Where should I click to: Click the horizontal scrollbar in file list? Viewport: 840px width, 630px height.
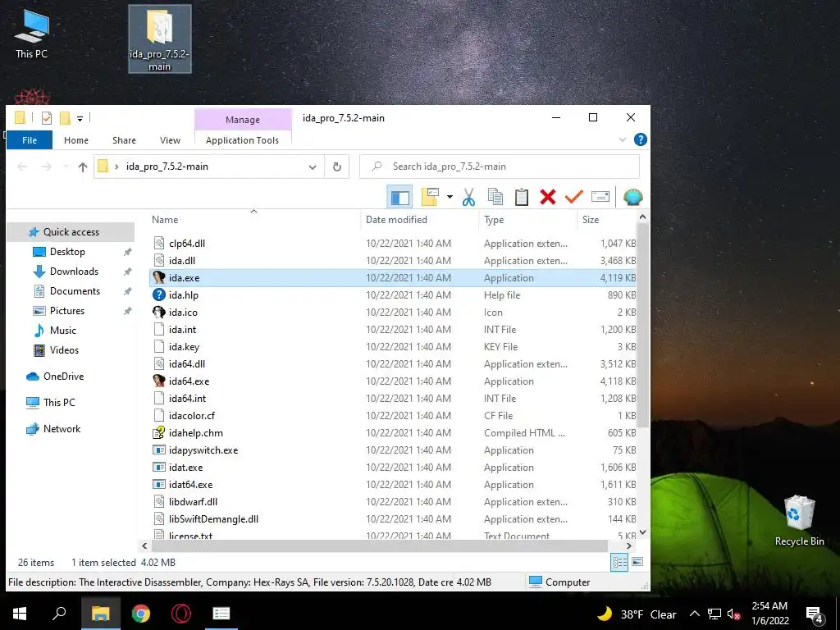coord(379,546)
